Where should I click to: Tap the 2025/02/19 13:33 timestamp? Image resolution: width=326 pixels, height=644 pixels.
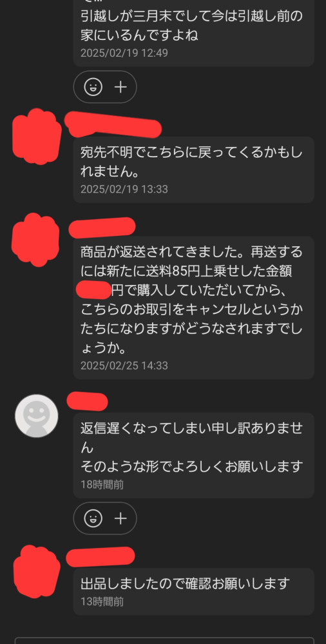coord(124,190)
